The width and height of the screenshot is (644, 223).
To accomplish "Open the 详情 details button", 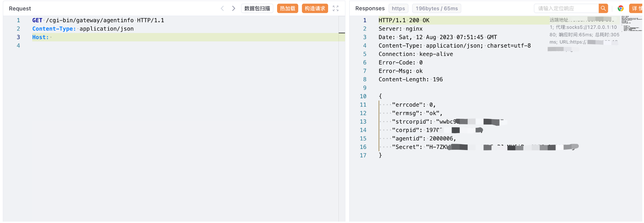I will click(x=636, y=8).
